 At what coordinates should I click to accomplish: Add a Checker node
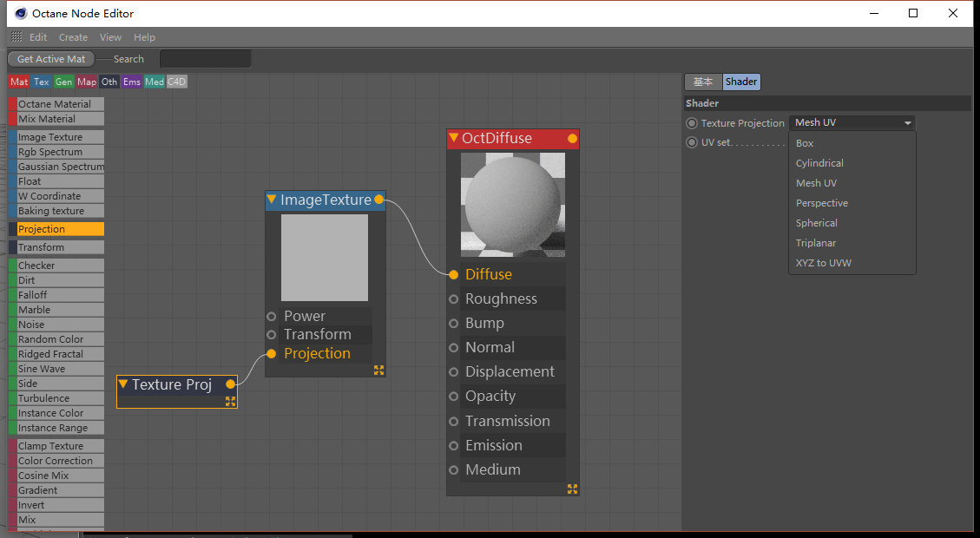pos(56,266)
